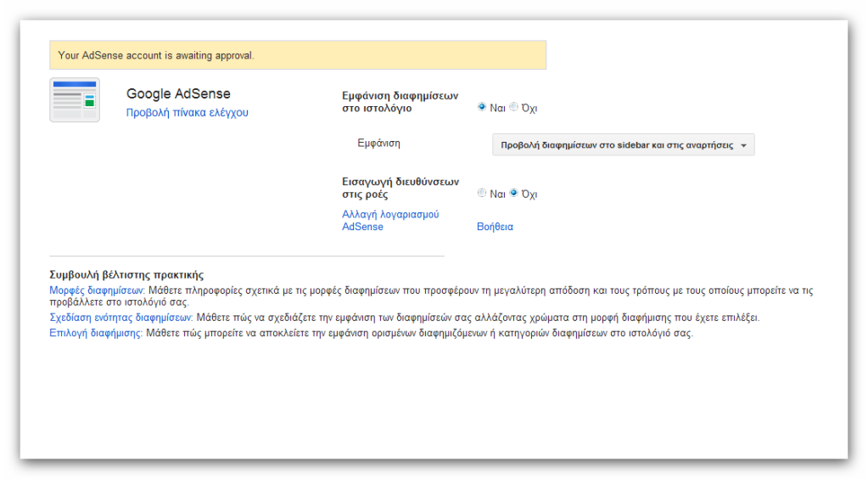Image resolution: width=868 pixels, height=479 pixels.
Task: Open the Βοήθεια help link
Action: pyautogui.click(x=495, y=226)
